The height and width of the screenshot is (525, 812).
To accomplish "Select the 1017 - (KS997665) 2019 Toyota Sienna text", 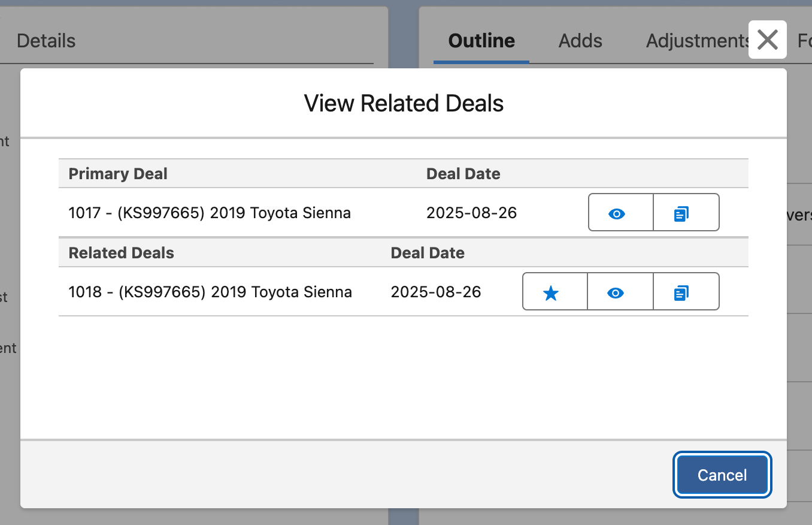I will [210, 213].
